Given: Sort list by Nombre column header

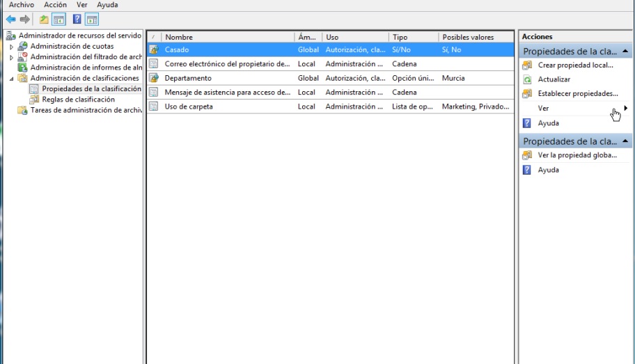Looking at the screenshot, I should click(x=179, y=37).
